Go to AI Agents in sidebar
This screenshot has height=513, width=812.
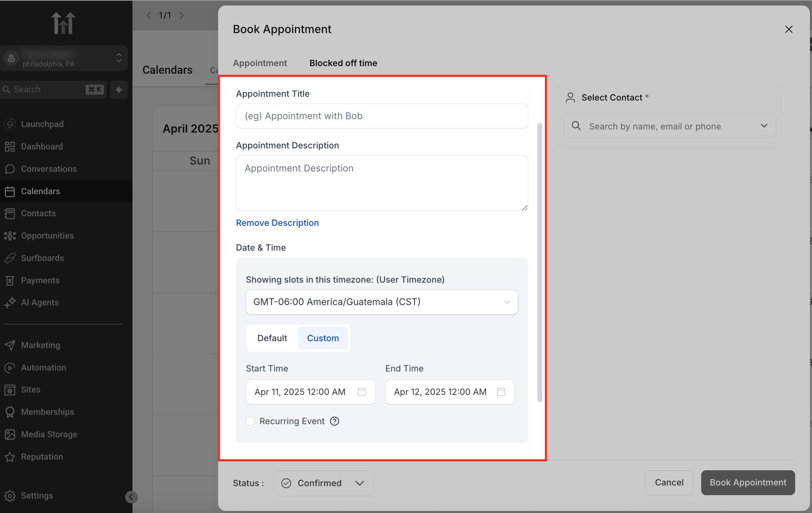point(40,302)
